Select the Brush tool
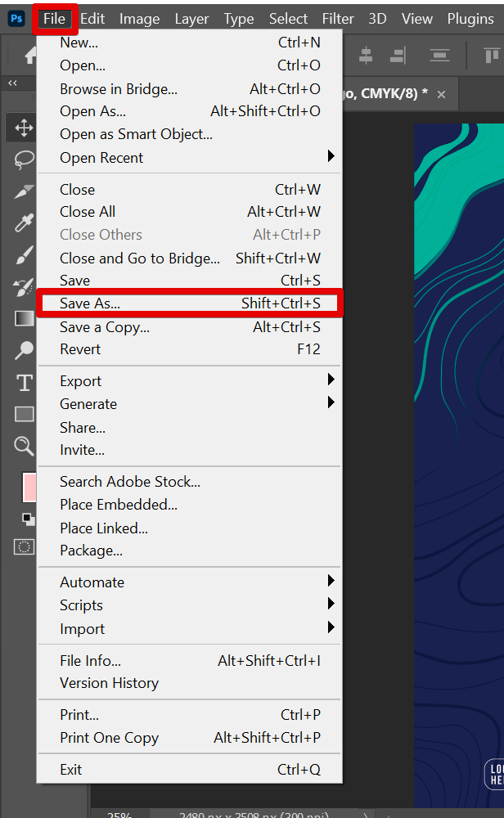This screenshot has height=818, width=504. pos(24,255)
